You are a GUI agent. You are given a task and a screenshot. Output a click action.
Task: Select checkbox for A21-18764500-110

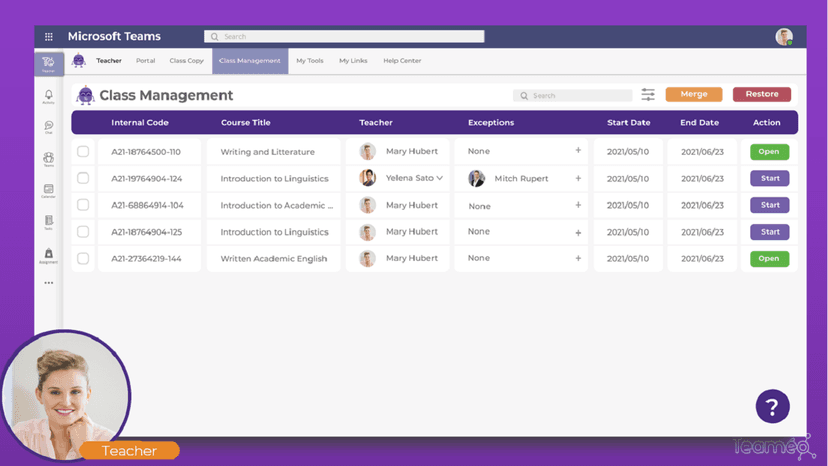pos(83,152)
